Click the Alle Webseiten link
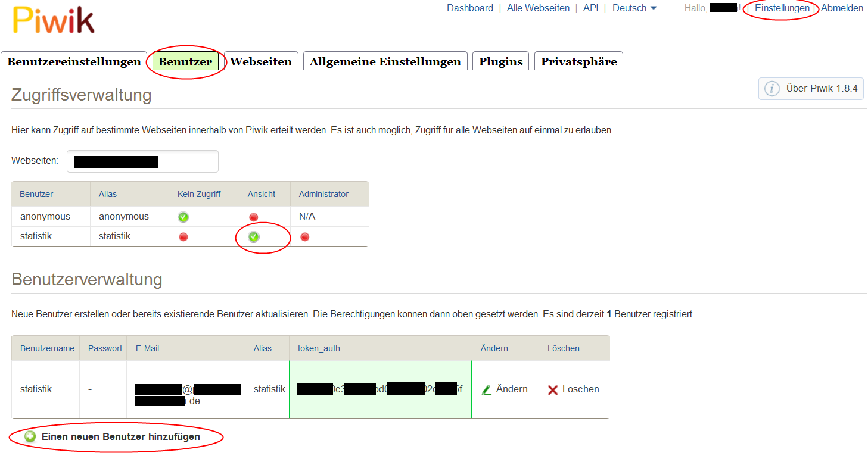Image resolution: width=868 pixels, height=462 pixels. pos(538,8)
